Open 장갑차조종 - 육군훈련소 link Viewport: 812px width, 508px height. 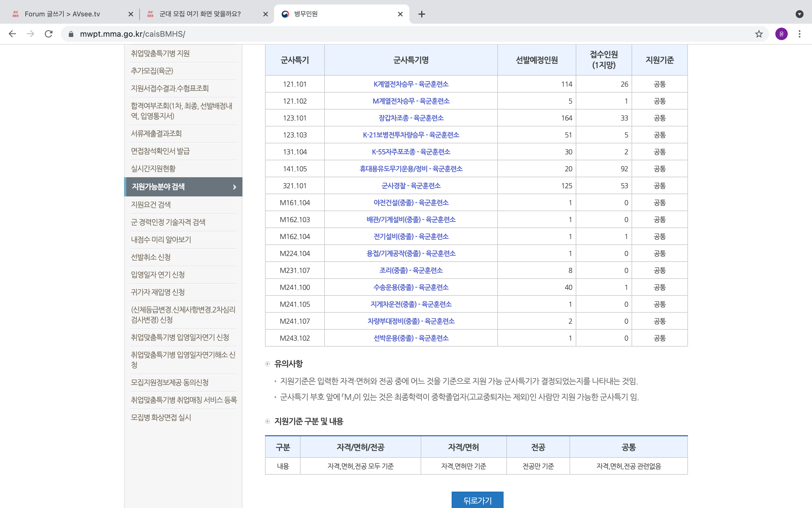coord(411,118)
